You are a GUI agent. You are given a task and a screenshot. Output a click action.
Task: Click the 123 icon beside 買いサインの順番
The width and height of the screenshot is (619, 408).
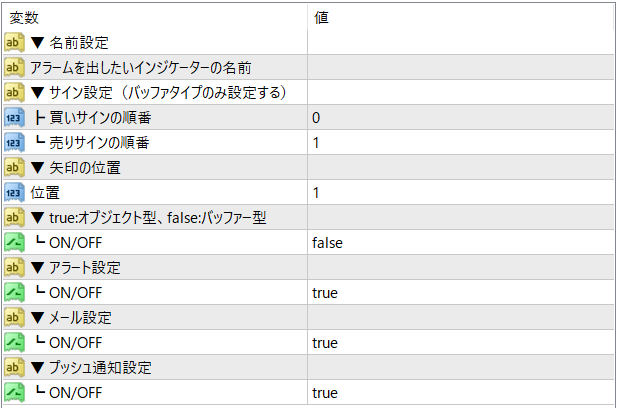coord(14,118)
